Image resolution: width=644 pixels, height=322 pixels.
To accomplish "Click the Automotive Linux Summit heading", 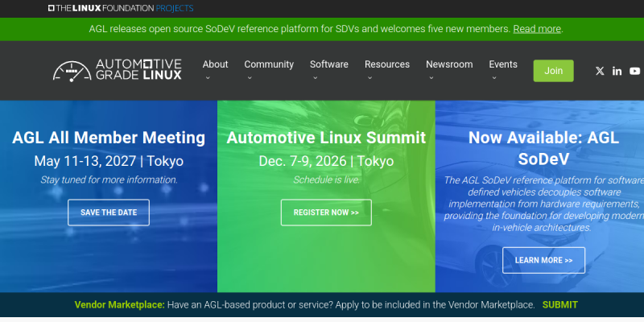I will coord(326,138).
